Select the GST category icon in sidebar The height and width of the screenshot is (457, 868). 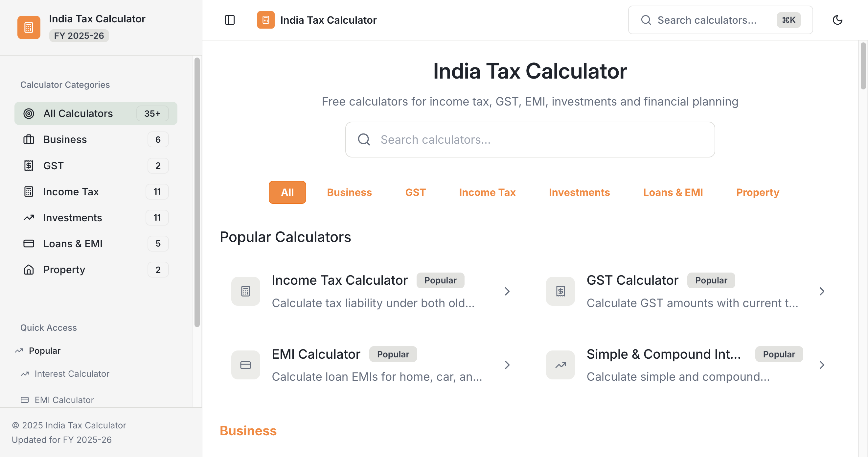[29, 166]
